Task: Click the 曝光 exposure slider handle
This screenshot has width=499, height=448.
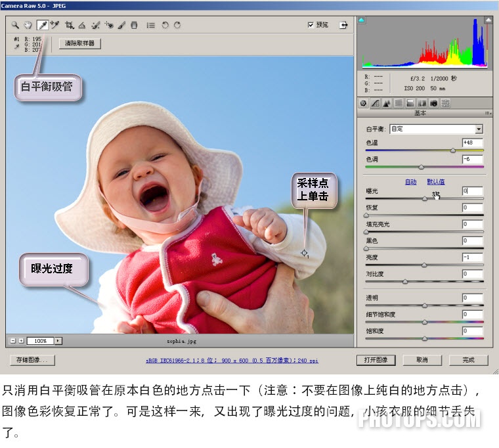Action: (x=425, y=198)
